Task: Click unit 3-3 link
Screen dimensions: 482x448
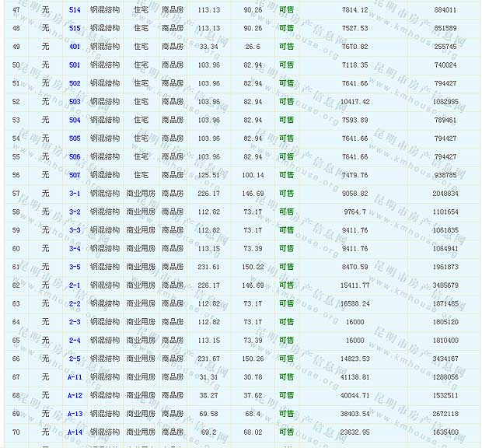Action: click(75, 230)
